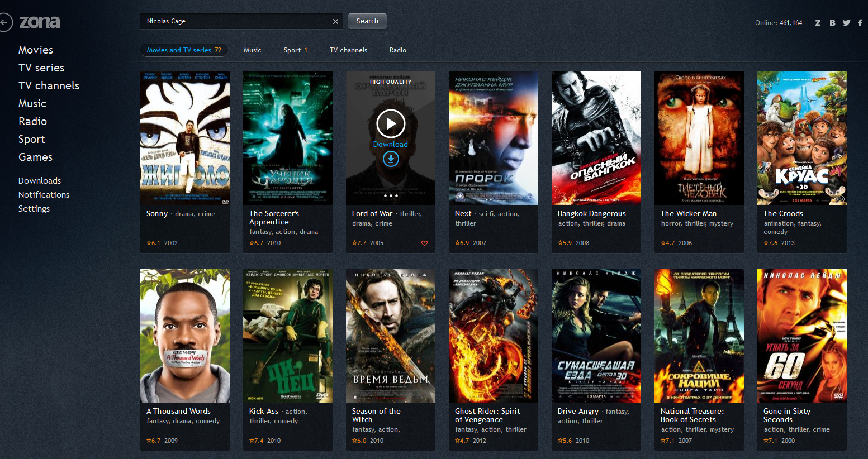Open Ghost Rider: Spirit of Vengeance poster

coord(494,336)
